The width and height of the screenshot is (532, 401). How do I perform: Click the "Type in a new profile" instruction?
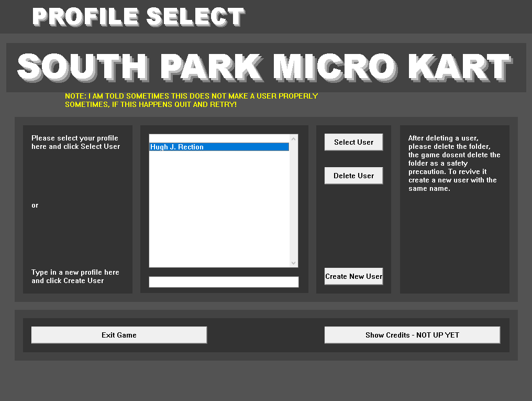click(x=75, y=276)
